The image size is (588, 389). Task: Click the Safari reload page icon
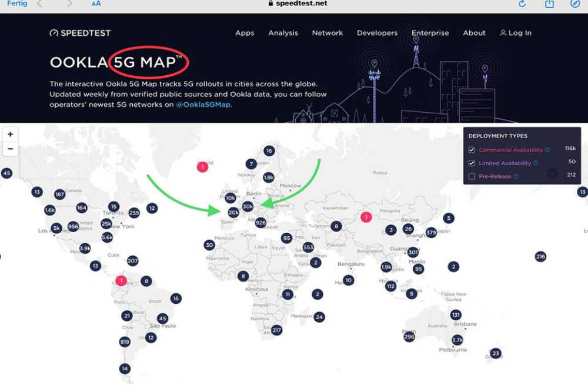pyautogui.click(x=522, y=4)
